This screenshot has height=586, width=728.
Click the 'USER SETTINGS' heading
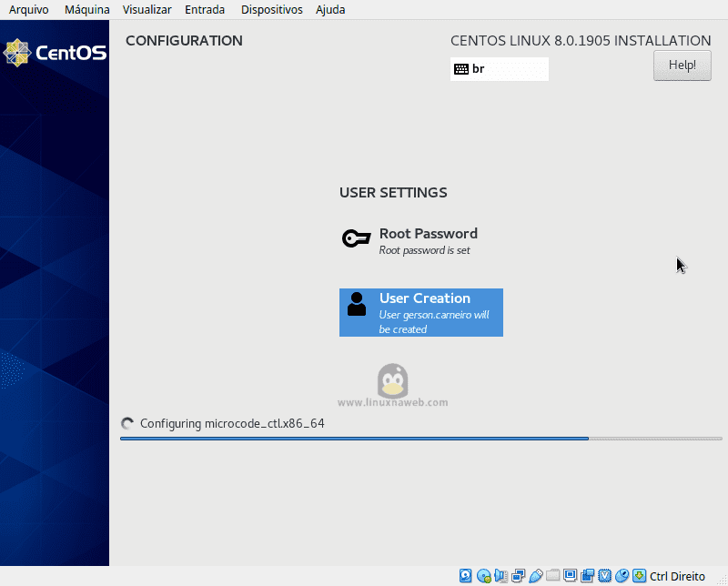pos(393,193)
